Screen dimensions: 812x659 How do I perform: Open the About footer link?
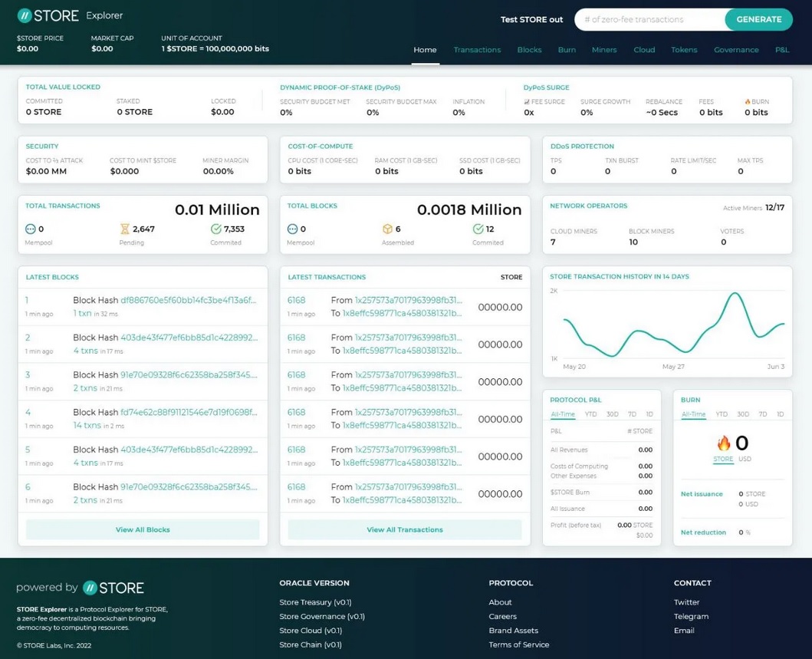click(500, 602)
